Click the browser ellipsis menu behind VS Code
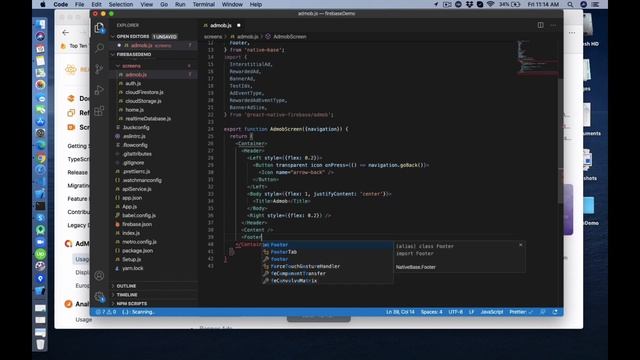640x360 pixels. (x=571, y=33)
